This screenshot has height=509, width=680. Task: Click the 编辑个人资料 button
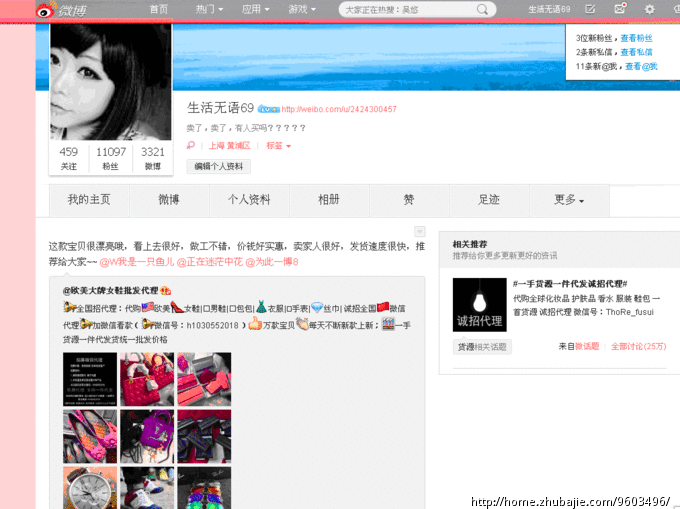tap(219, 166)
